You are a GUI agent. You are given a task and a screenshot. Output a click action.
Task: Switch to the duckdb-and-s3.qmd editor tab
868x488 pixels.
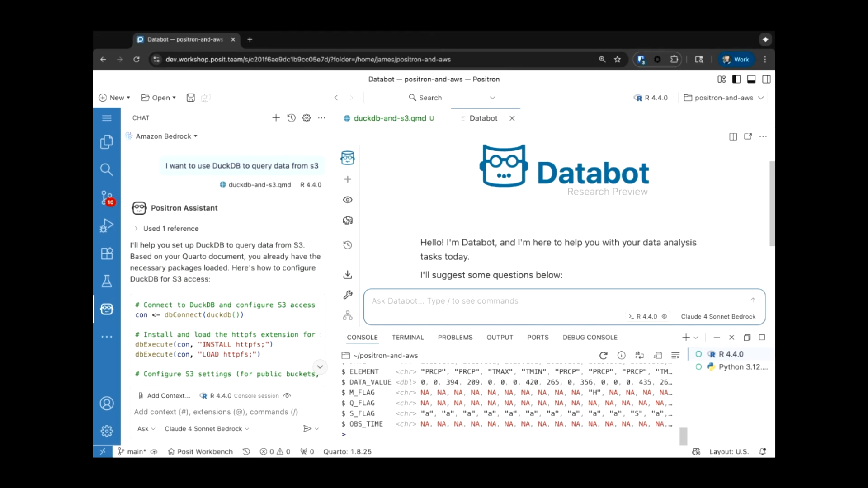389,118
